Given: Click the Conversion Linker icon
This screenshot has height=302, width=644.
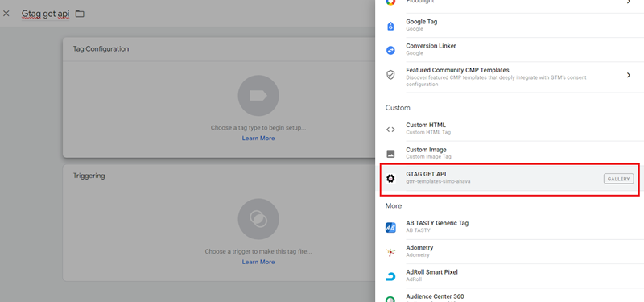Looking at the screenshot, I should click(390, 50).
